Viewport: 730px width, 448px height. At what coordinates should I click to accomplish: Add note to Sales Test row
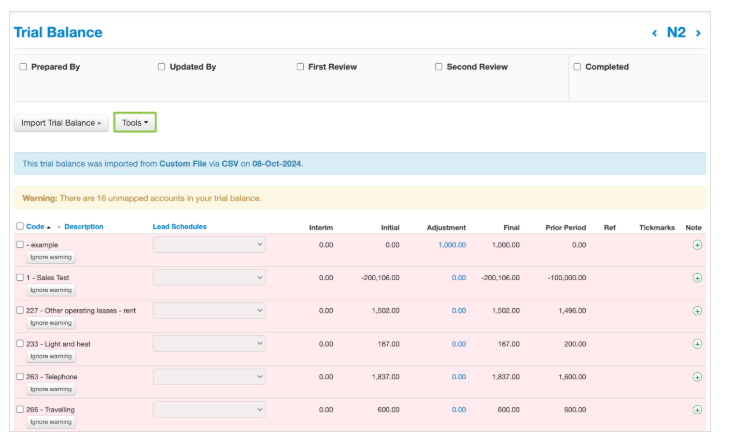697,278
